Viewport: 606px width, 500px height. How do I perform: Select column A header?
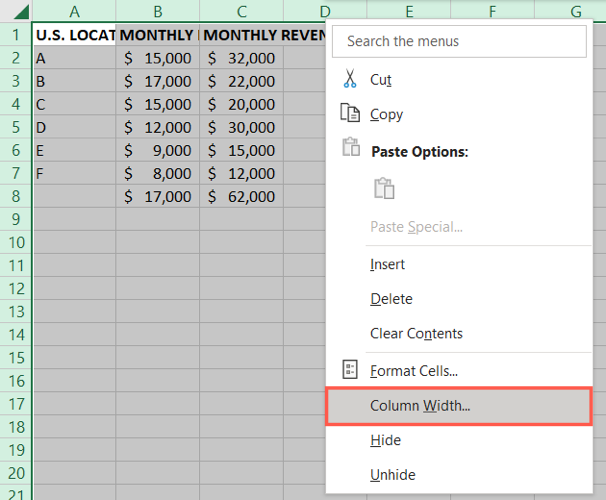point(74,11)
